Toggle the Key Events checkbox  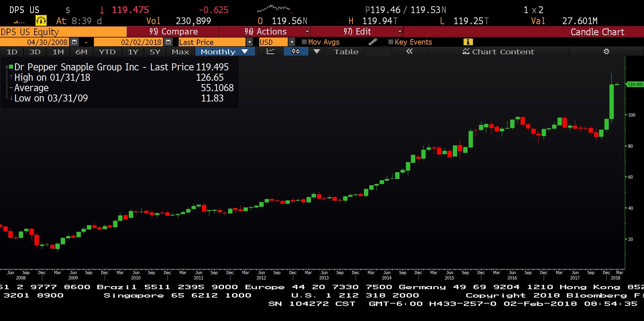click(390, 42)
